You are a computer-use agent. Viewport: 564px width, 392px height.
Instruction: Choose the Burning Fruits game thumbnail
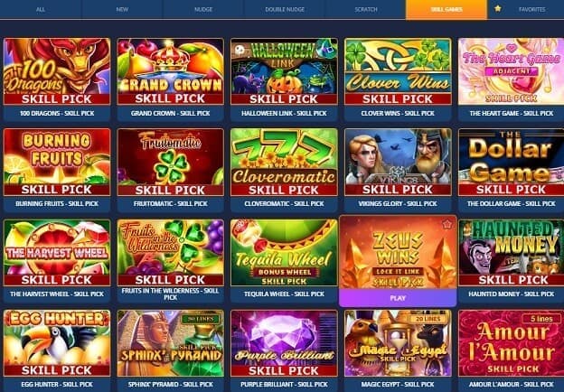(57, 162)
